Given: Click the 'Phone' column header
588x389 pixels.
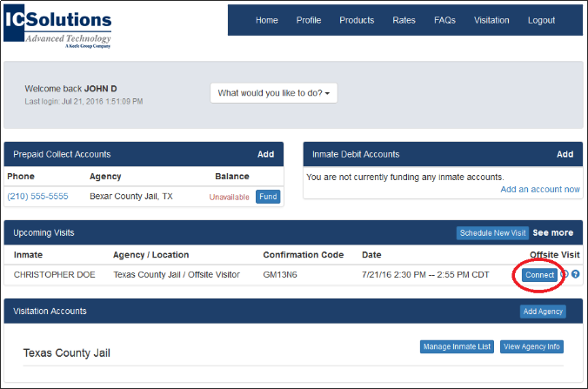Looking at the screenshot, I should coord(21,177).
